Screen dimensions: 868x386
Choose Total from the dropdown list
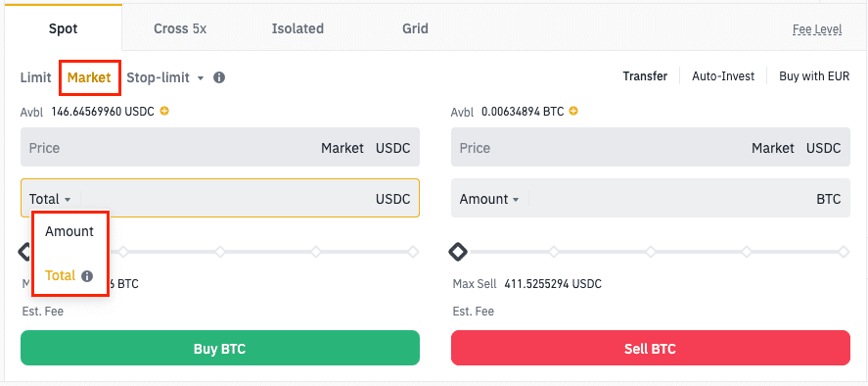tap(61, 275)
